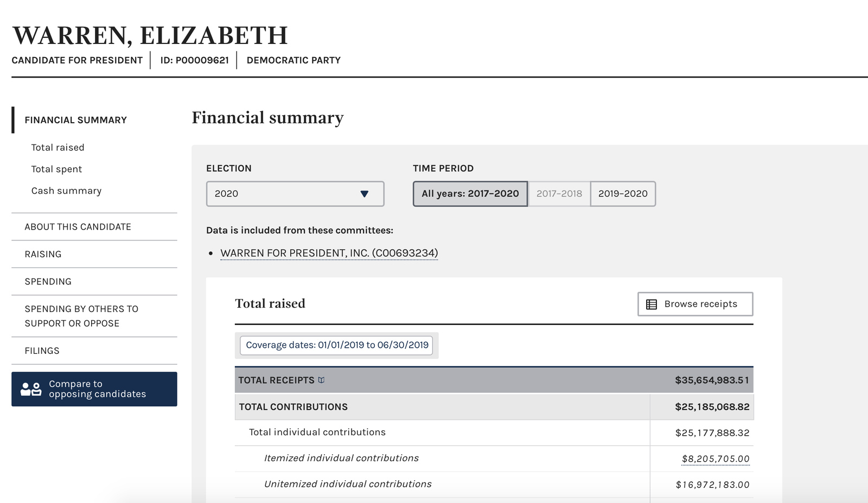The height and width of the screenshot is (503, 868).
Task: Click the people icon on Compare to opposing candidates
Action: coord(30,389)
